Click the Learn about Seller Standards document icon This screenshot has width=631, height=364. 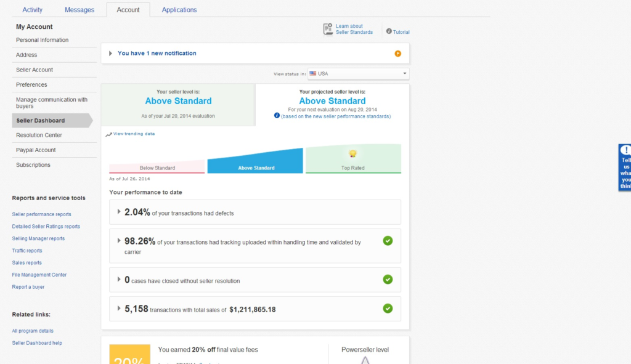(328, 29)
